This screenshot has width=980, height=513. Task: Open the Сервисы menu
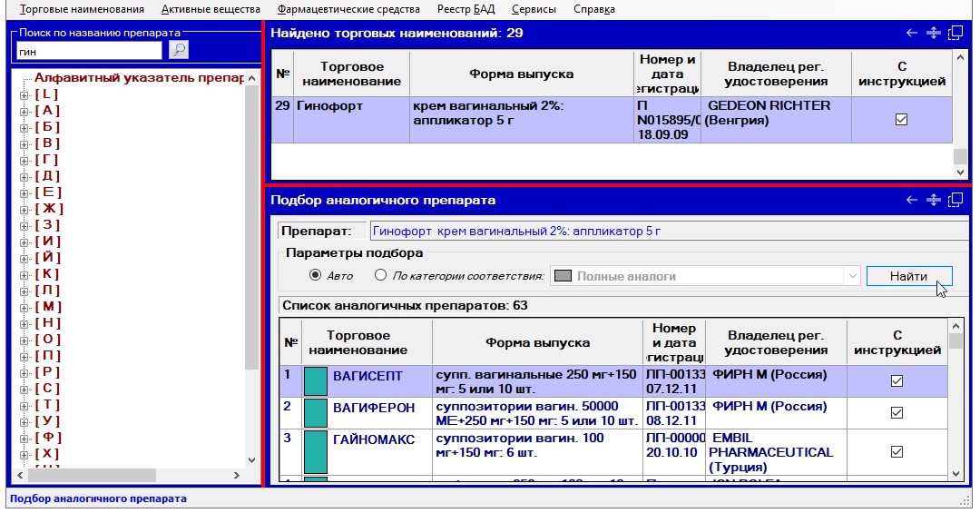click(x=534, y=9)
